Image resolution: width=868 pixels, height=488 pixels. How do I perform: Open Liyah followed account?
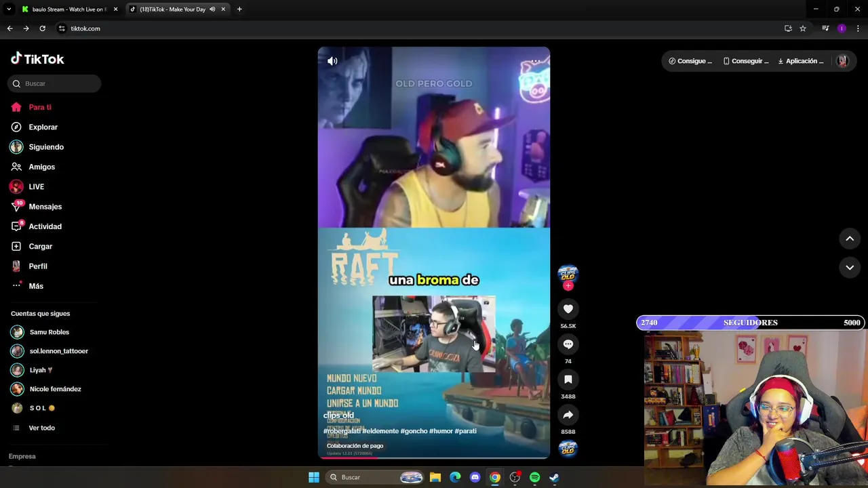tap(33, 370)
